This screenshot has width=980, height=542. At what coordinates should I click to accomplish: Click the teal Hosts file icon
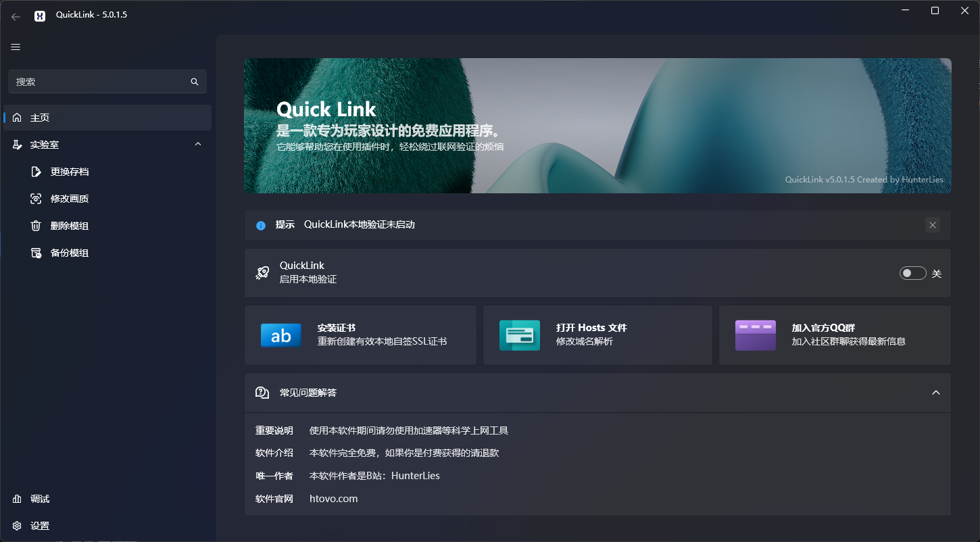point(520,335)
